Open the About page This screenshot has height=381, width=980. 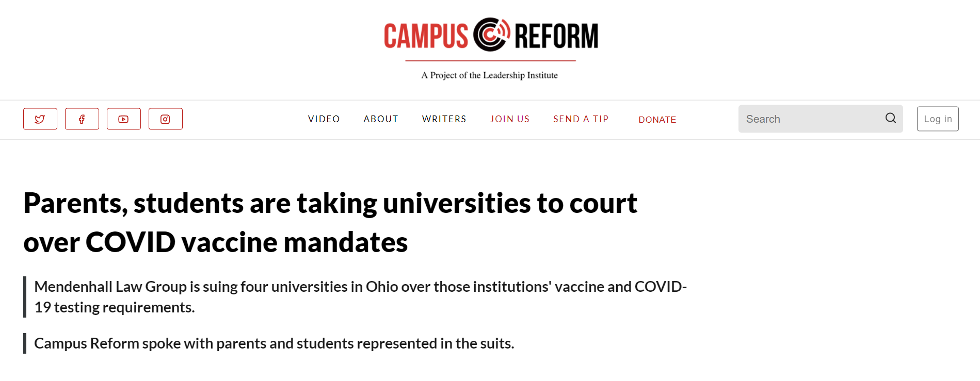pos(381,119)
